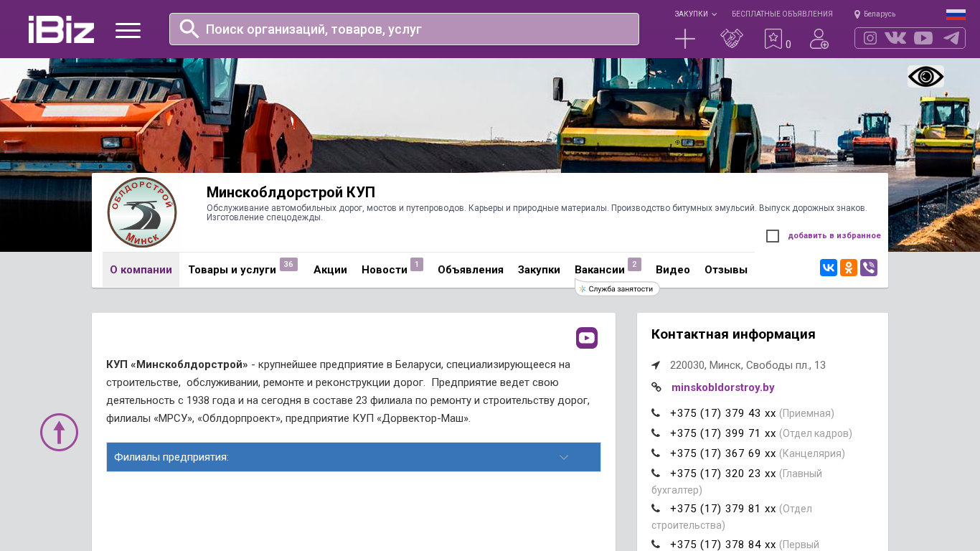Expand the «Закупки» dropdown in header
The image size is (980, 551).
pyautogui.click(x=695, y=14)
